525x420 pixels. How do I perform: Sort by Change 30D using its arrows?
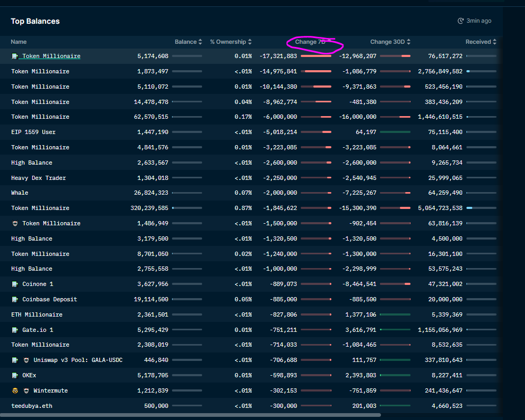408,42
